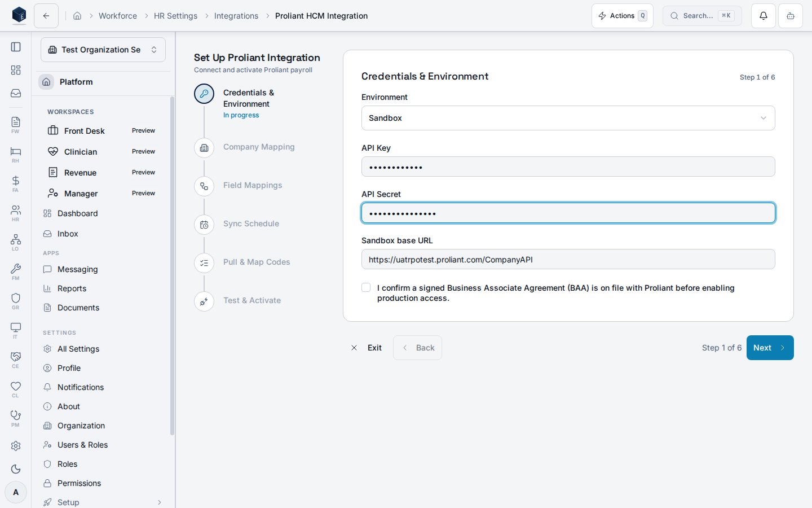Click the Next button

[x=770, y=348]
